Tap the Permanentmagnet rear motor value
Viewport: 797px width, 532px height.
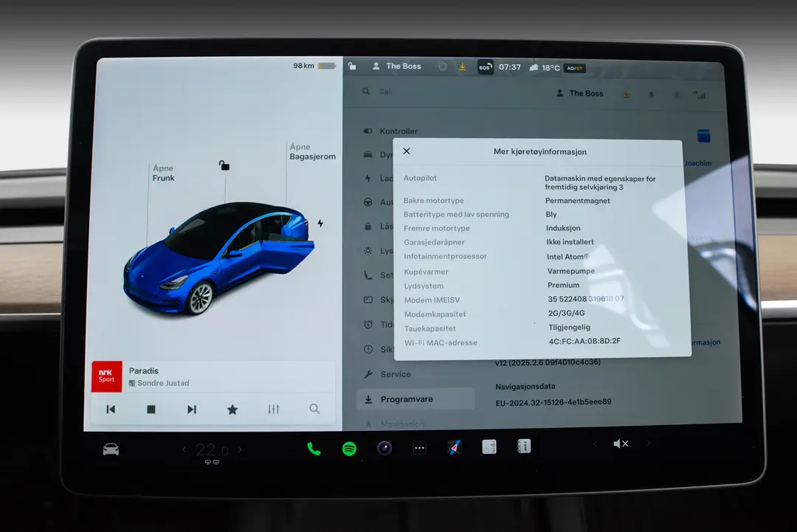[x=577, y=201]
